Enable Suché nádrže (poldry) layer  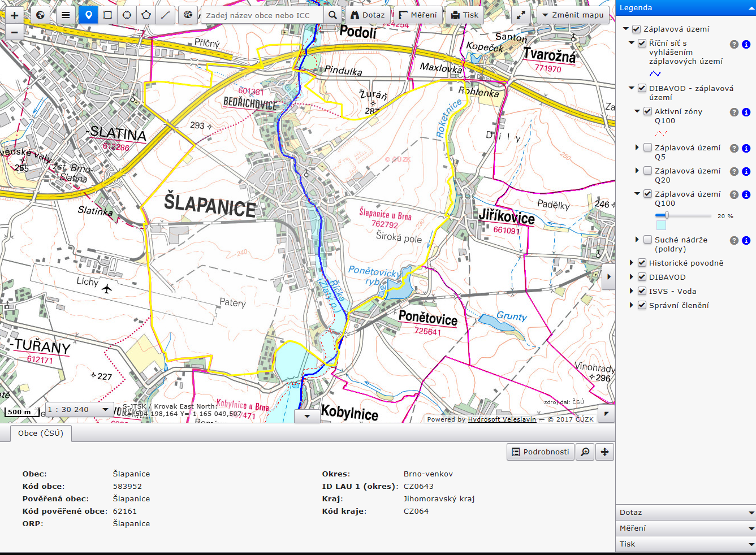(647, 240)
